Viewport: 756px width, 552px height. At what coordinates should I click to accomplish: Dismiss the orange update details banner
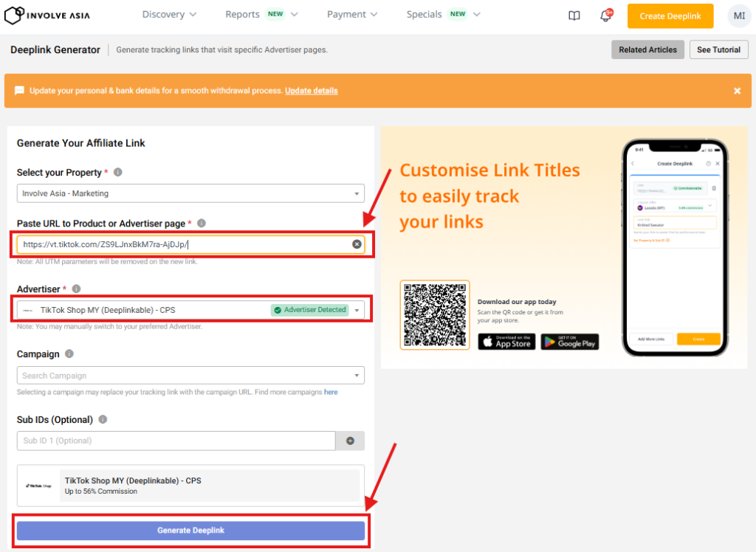click(737, 91)
